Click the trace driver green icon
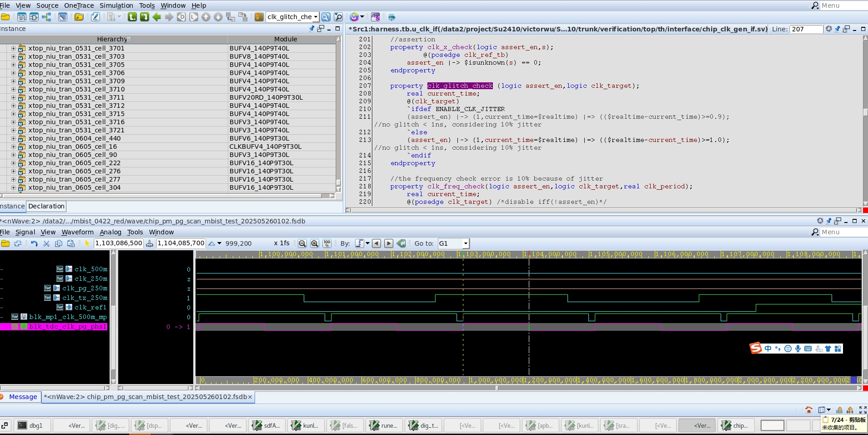The height and width of the screenshot is (435, 868). pyautogui.click(x=132, y=17)
